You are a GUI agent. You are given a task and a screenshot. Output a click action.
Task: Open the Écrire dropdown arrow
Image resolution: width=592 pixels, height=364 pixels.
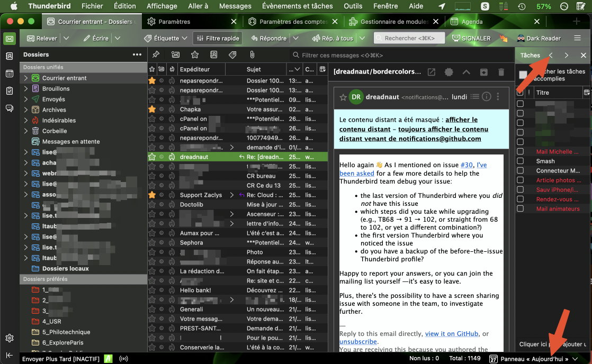[x=117, y=38]
